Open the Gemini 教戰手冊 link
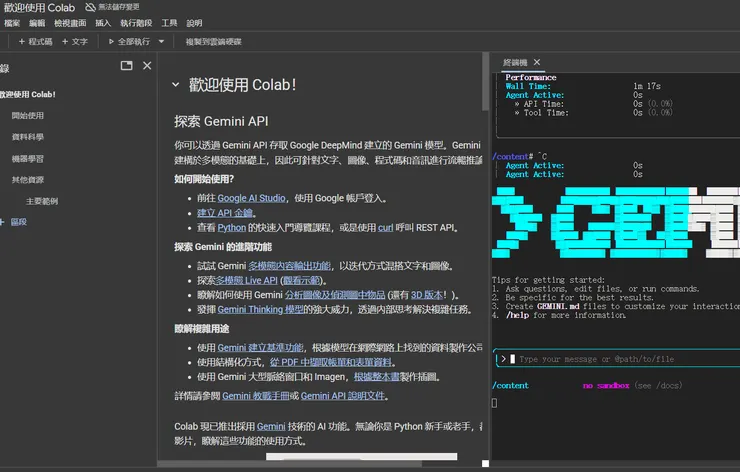The width and height of the screenshot is (740, 472). [x=255, y=396]
